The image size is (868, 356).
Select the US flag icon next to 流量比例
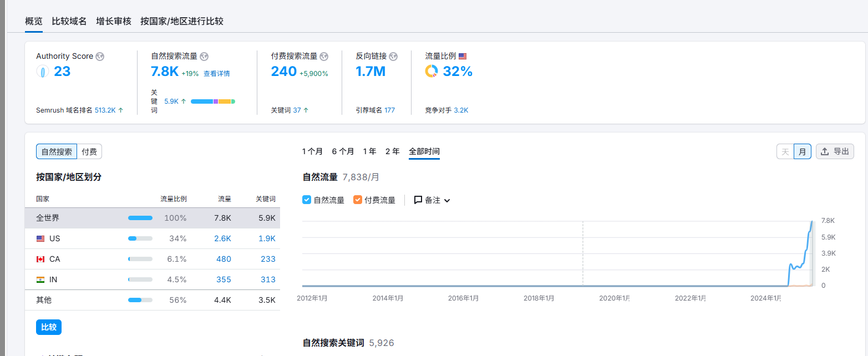point(462,55)
